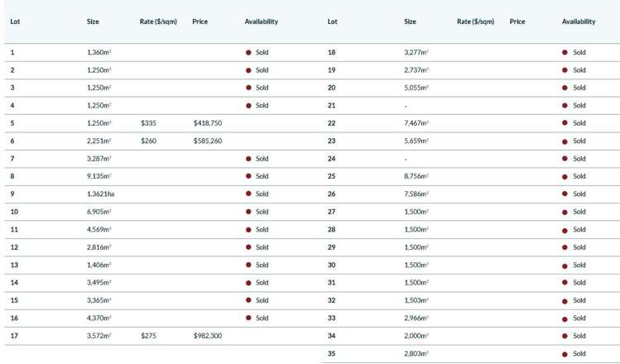Click the Lot 17 price $982,300

[208, 336]
